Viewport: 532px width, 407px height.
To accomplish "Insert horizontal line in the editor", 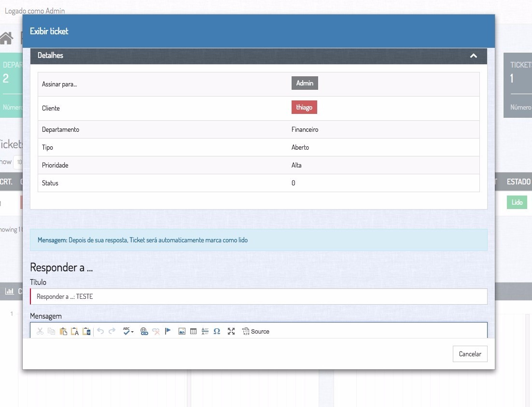I will (x=205, y=331).
